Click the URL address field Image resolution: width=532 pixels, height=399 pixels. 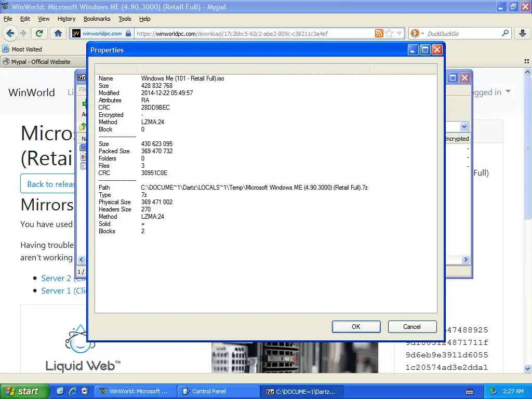tap(255, 33)
